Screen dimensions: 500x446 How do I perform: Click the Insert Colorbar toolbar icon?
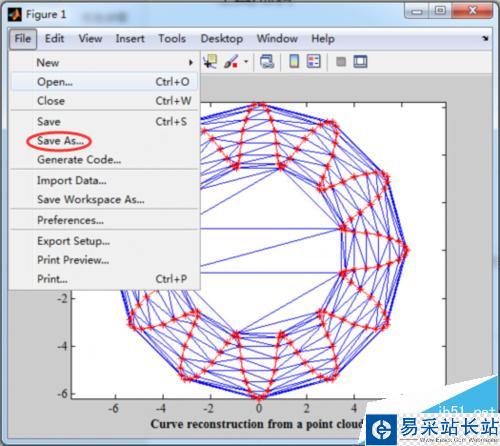point(294,61)
